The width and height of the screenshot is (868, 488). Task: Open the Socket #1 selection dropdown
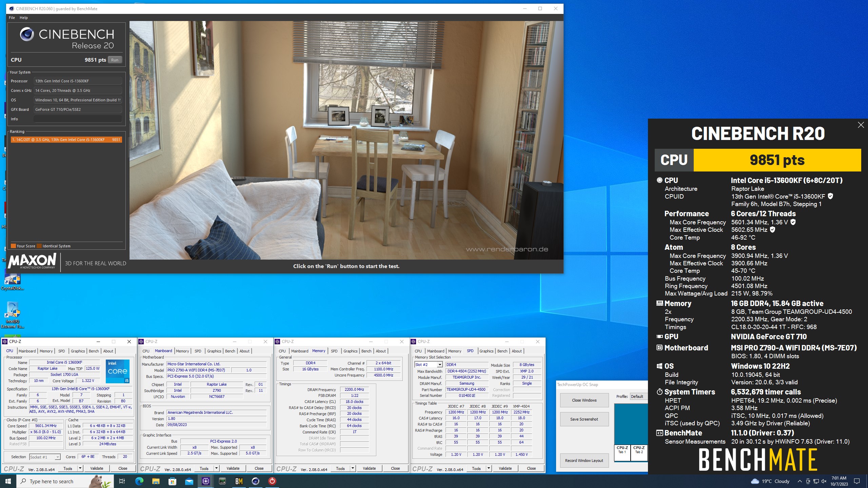click(45, 457)
